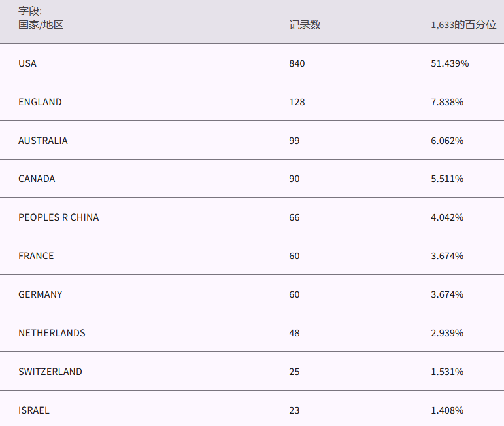Select the ENGLAND country entry
This screenshot has width=504, height=426.
click(40, 102)
